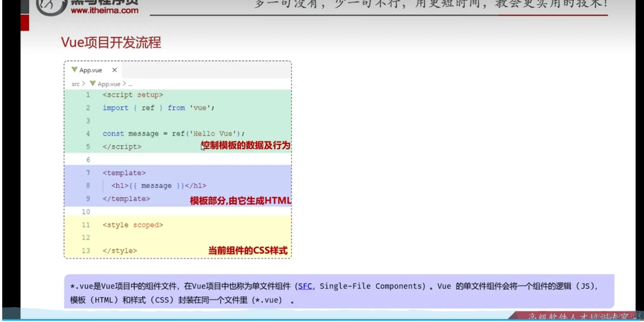Image resolution: width=644 pixels, height=322 pixels.
Task: Click the <template> opening tag line
Action: tap(124, 173)
